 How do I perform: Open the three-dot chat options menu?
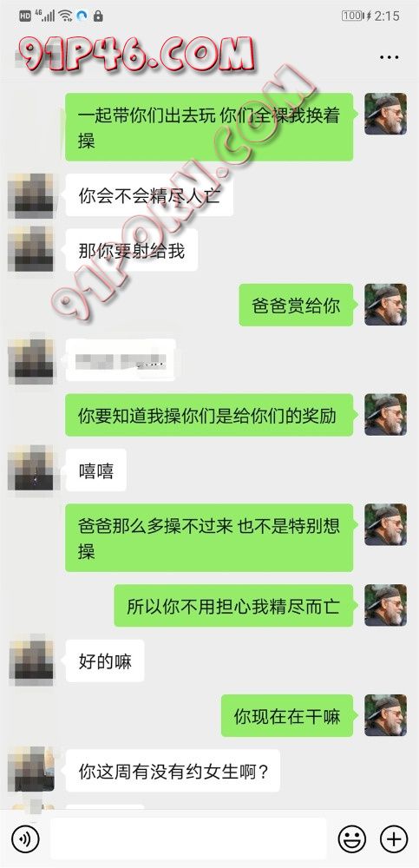point(390,57)
